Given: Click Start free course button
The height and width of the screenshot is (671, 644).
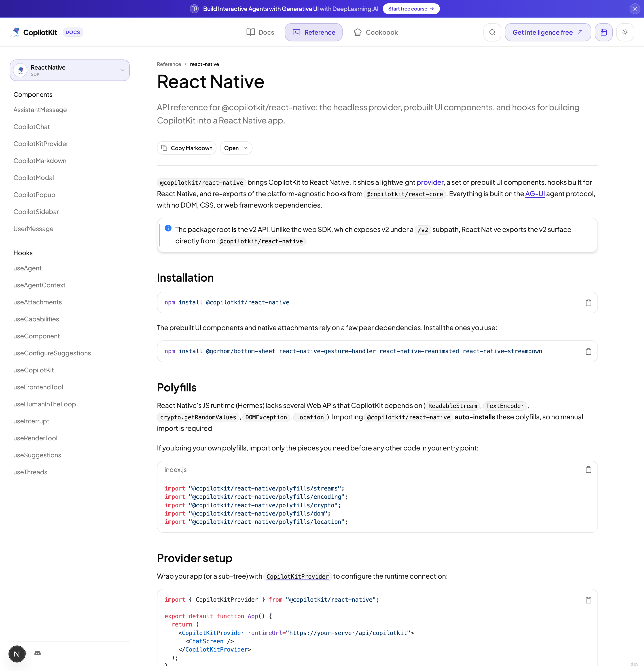Looking at the screenshot, I should point(411,9).
